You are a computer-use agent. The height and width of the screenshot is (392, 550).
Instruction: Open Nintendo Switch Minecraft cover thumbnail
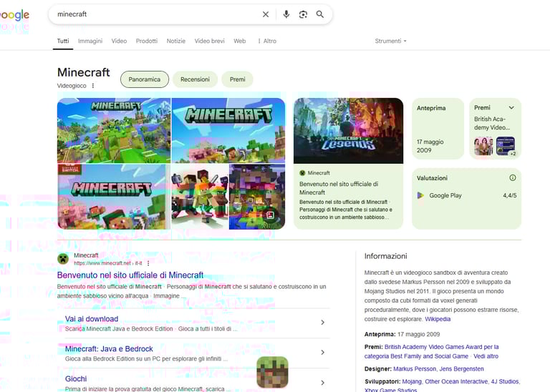coord(114,197)
